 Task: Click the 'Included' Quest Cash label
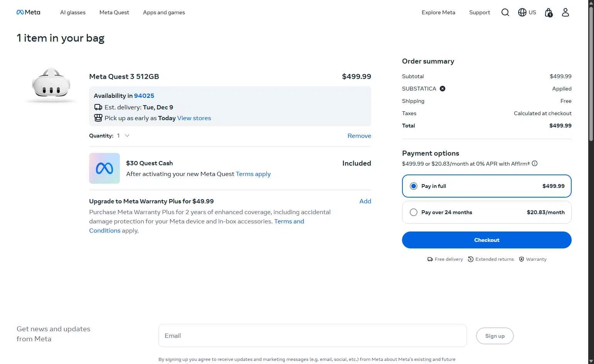tap(357, 163)
